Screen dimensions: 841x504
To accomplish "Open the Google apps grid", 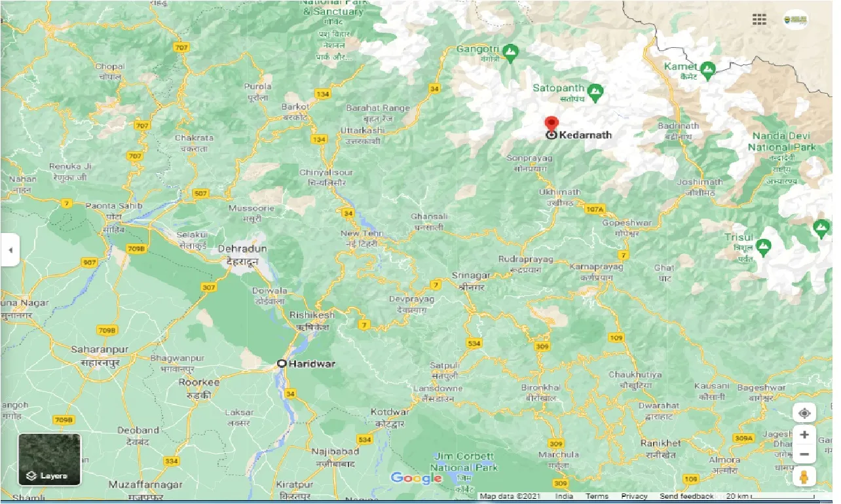I will click(759, 20).
